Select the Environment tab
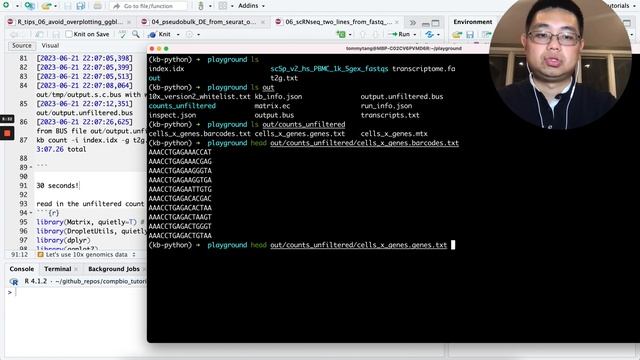 pyautogui.click(x=473, y=22)
